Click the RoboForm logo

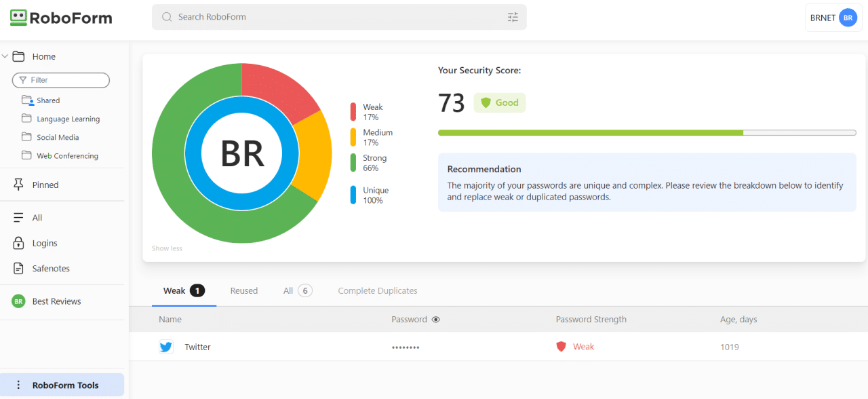(61, 18)
